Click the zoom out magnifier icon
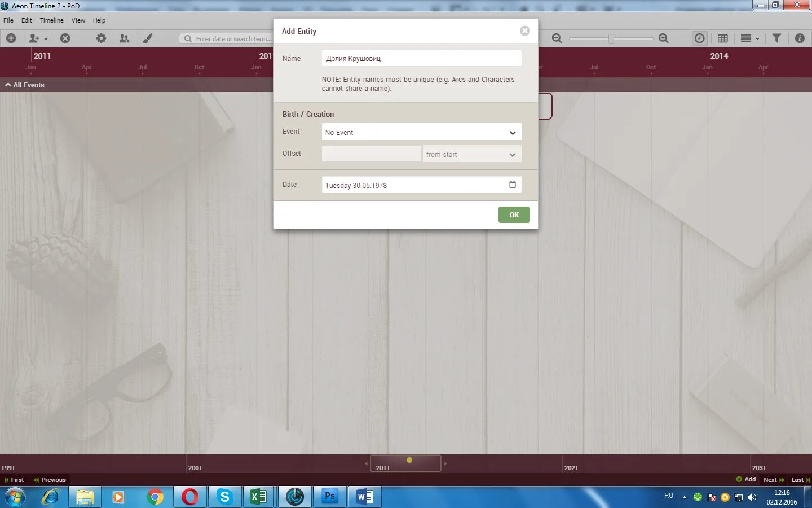This screenshot has height=508, width=812. [x=557, y=38]
